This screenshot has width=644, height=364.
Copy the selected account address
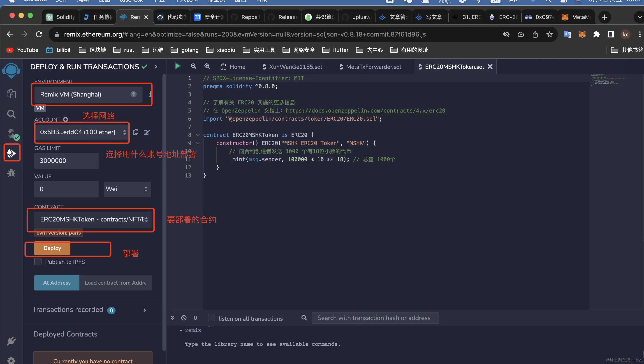136,132
